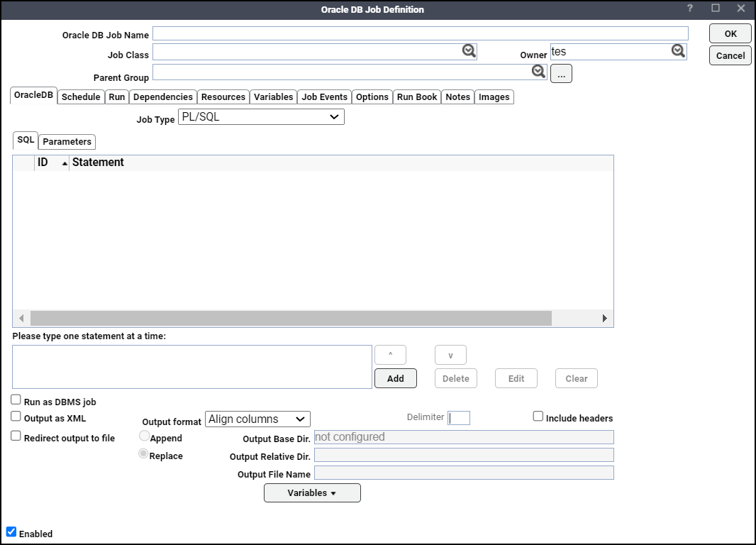Check the Output as XML option
Screen dimensions: 756x545
click(16, 417)
